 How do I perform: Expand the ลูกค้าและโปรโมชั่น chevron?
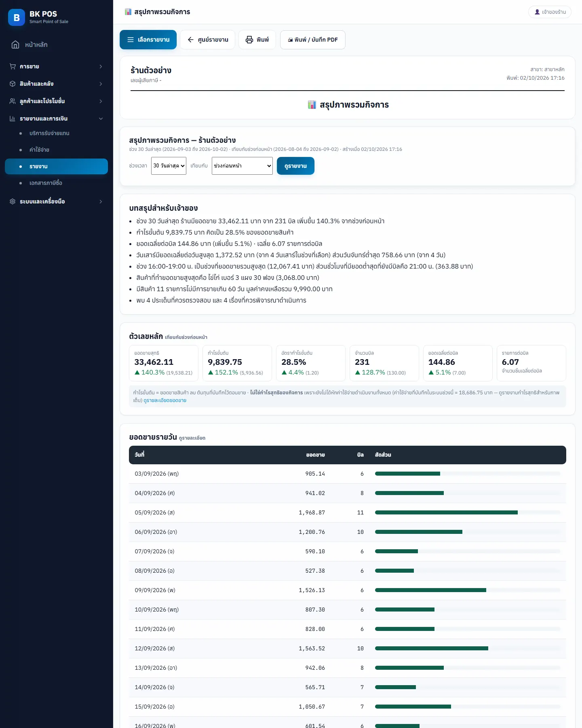point(101,101)
